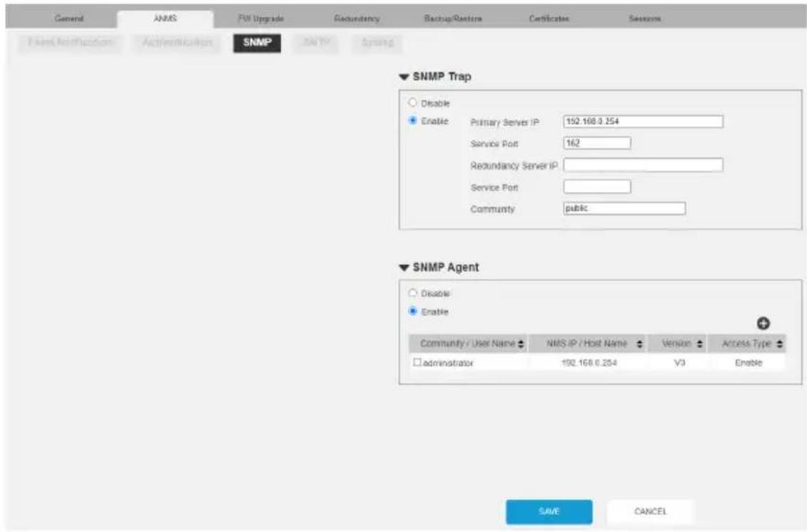Open the Backup/Restore tab

(453, 18)
